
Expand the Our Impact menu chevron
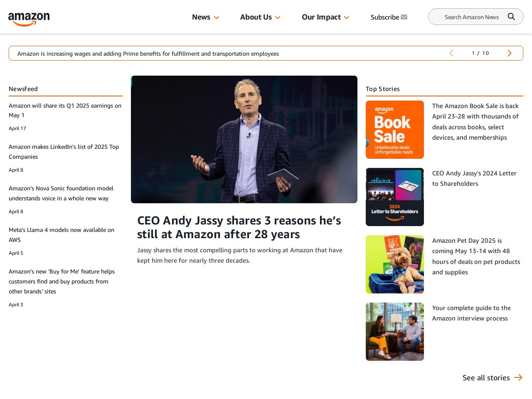347,17
